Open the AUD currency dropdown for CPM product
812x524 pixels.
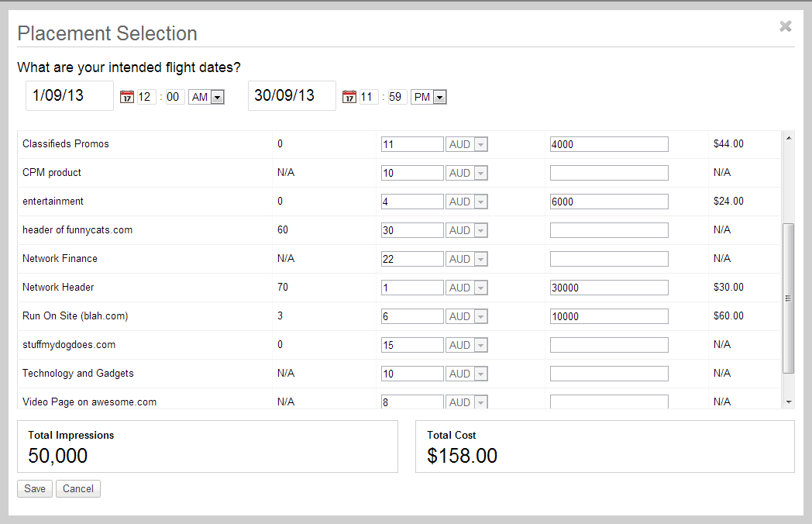click(466, 173)
